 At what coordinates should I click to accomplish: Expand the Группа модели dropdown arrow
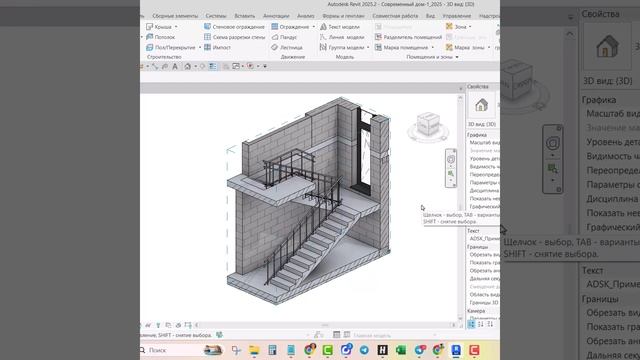point(368,47)
